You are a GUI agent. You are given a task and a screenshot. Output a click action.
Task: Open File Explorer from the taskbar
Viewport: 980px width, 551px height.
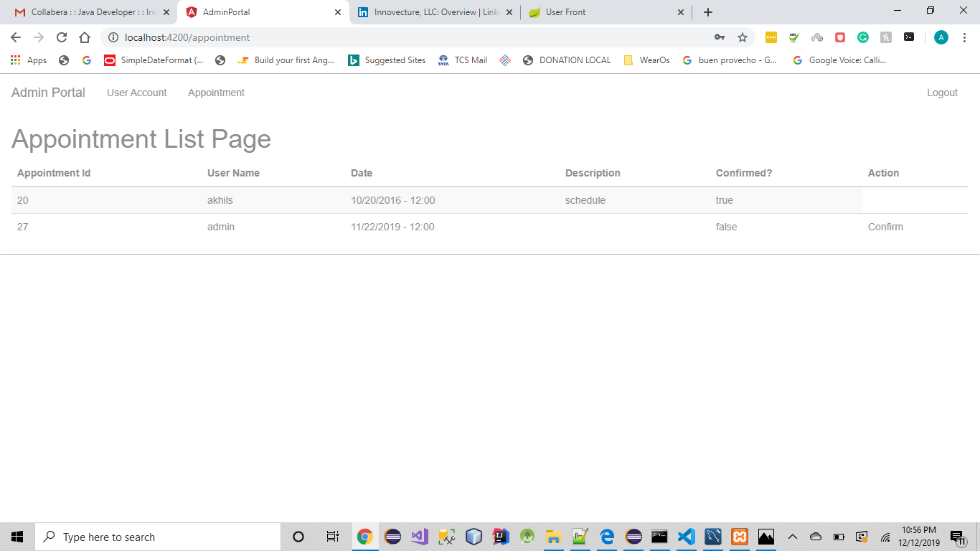click(553, 537)
